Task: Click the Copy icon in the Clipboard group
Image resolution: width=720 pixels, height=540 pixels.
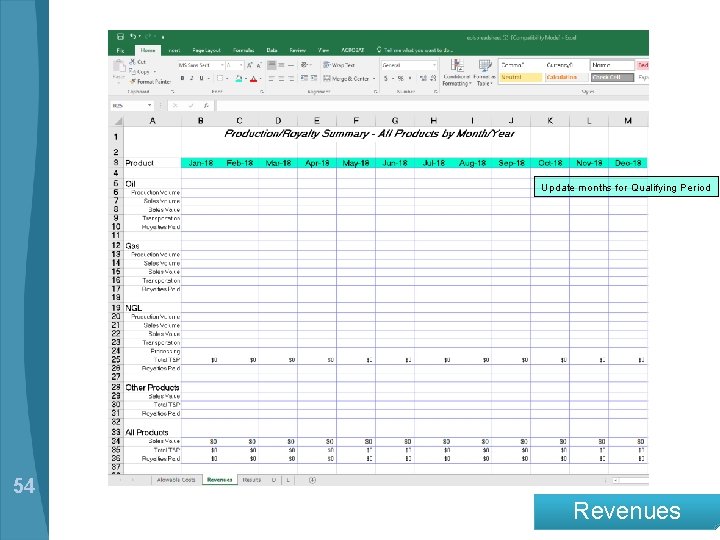Action: tap(132, 72)
